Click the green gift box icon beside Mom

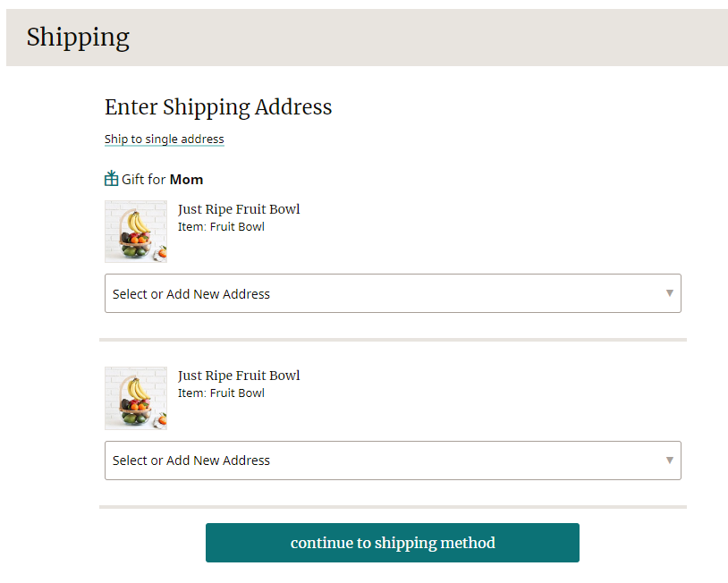pos(110,178)
